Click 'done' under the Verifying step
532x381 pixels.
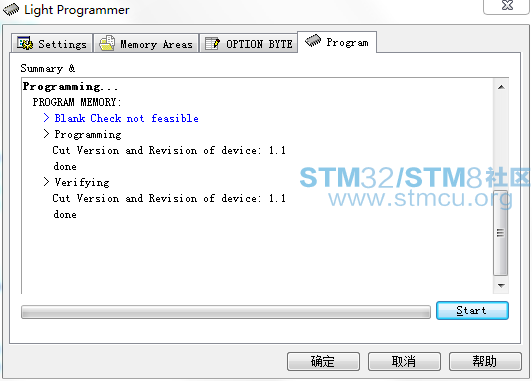[x=65, y=214]
